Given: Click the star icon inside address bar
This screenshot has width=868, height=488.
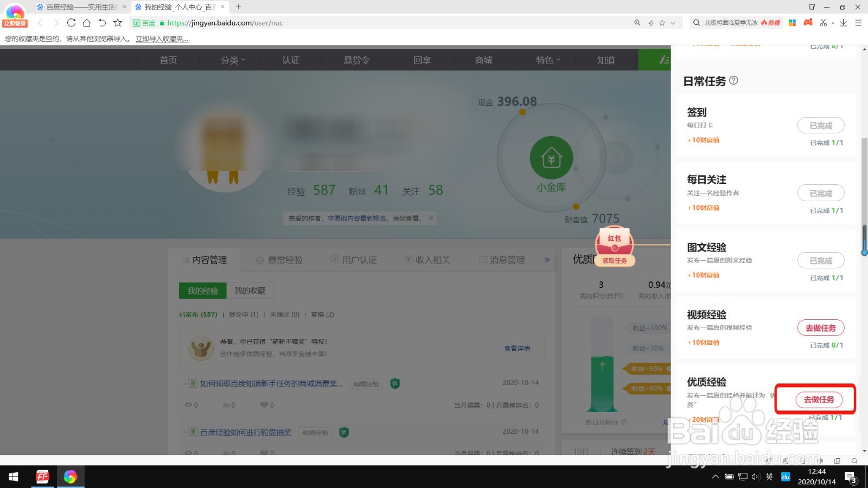Looking at the screenshot, I should click(x=662, y=23).
